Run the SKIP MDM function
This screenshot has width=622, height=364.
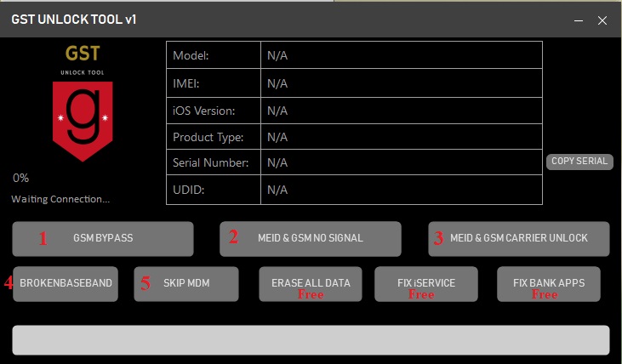click(186, 284)
